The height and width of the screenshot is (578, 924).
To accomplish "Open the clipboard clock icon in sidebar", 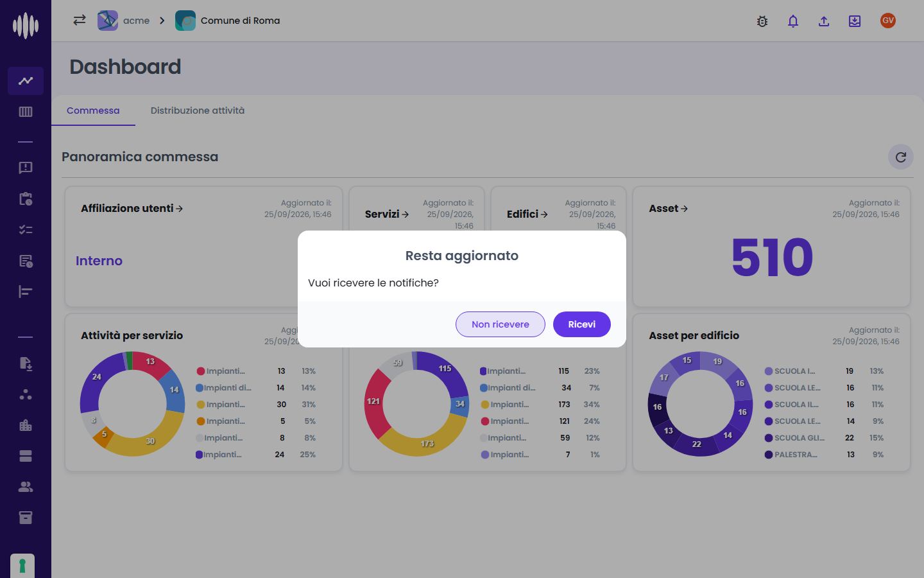I will click(26, 198).
